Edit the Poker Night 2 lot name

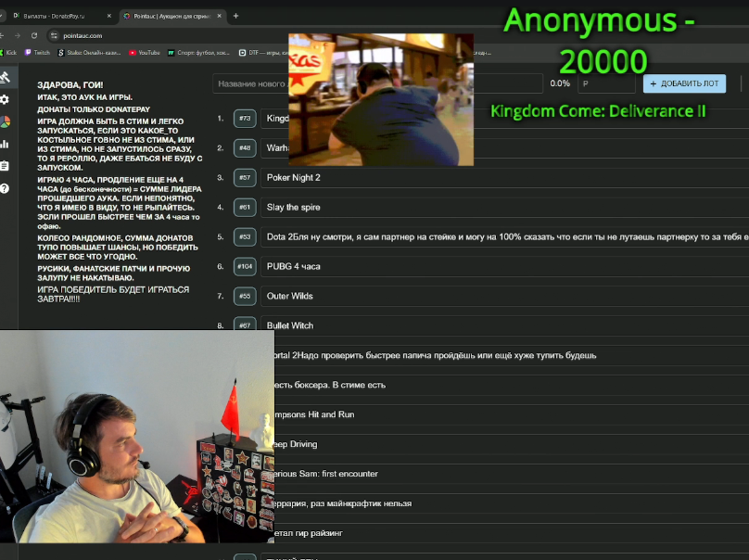click(x=505, y=178)
